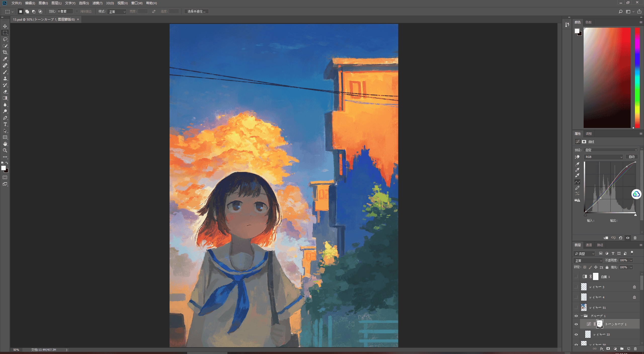Viewport: 644px width, 354px height.
Task: Select the Gradient tool
Action: tap(5, 98)
